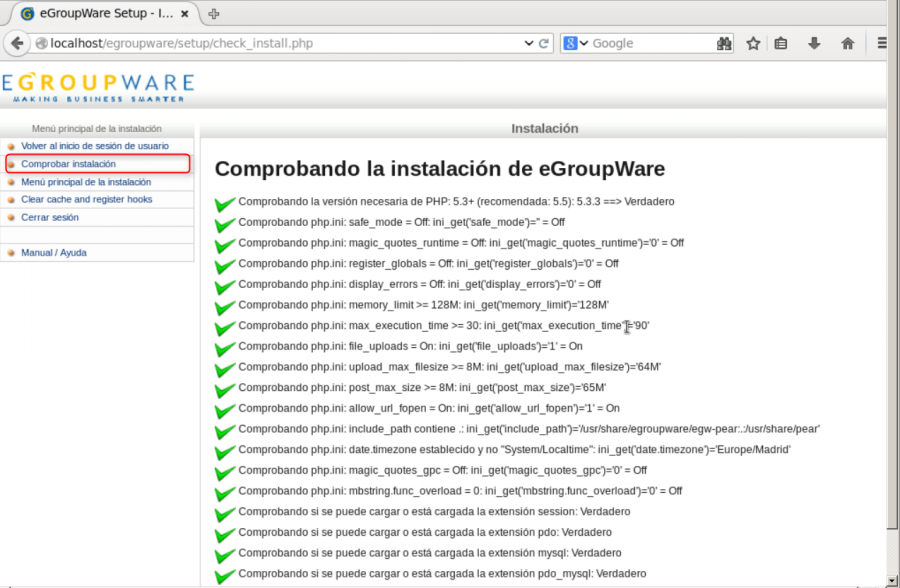
Task: Click the down arrow on the vertical scrollbar
Action: pos(893,580)
